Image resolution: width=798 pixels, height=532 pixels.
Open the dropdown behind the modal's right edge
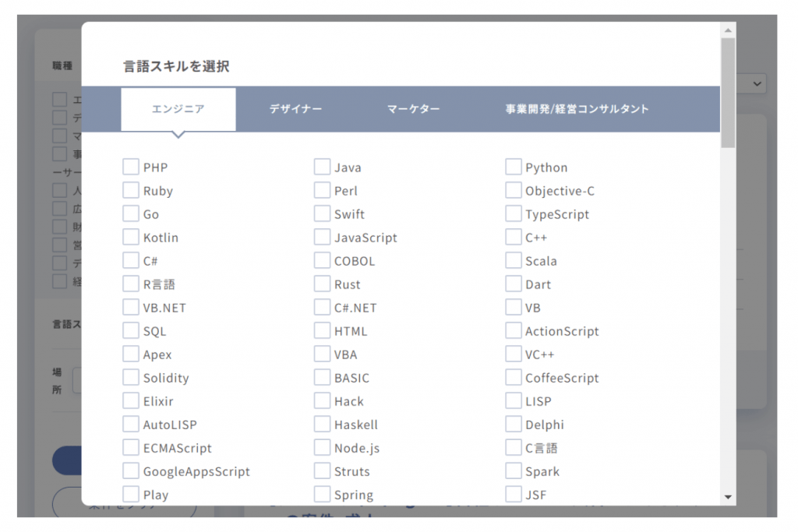757,83
